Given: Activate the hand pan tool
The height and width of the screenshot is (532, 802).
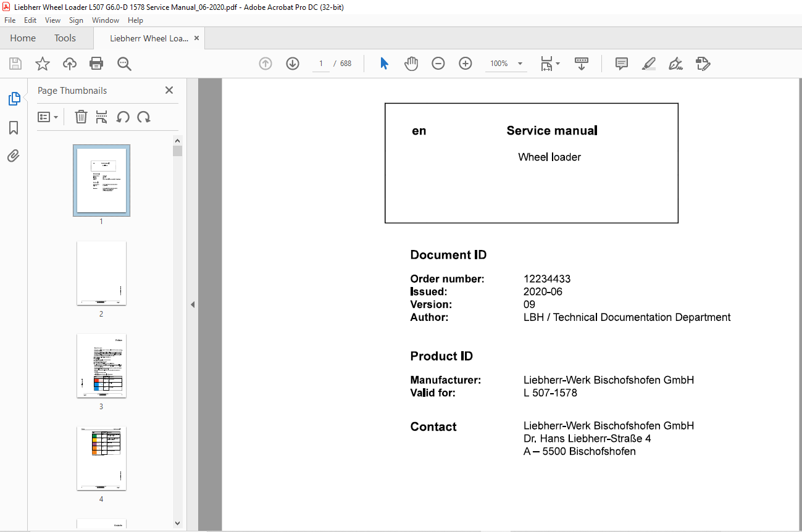Looking at the screenshot, I should click(x=411, y=64).
